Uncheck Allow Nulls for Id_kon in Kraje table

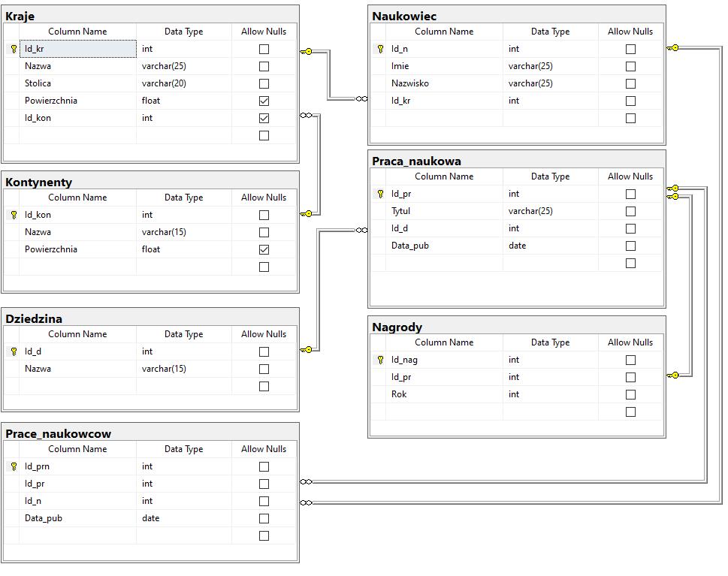(264, 118)
